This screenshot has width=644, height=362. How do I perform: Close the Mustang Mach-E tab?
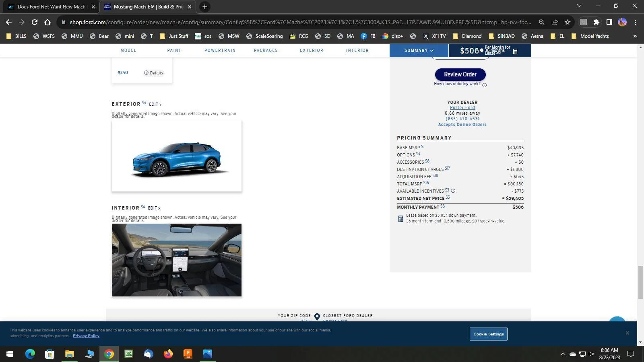(x=190, y=7)
